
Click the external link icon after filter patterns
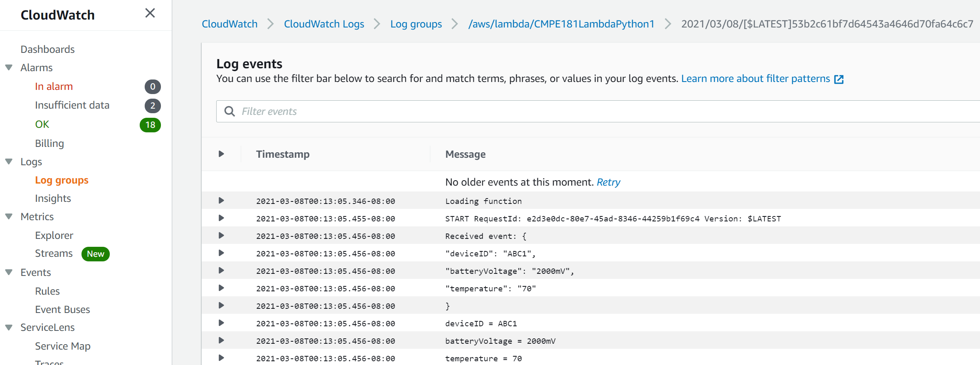(x=839, y=79)
